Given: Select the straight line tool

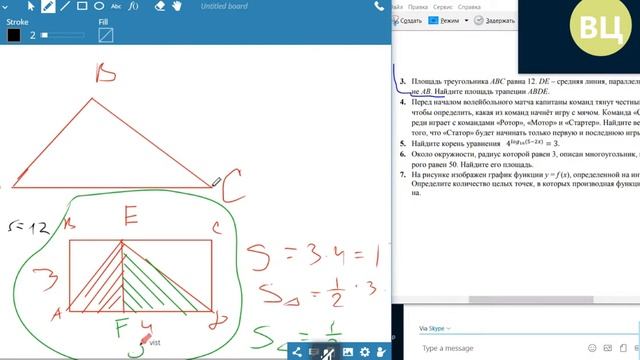Looking at the screenshot, I should [x=65, y=6].
